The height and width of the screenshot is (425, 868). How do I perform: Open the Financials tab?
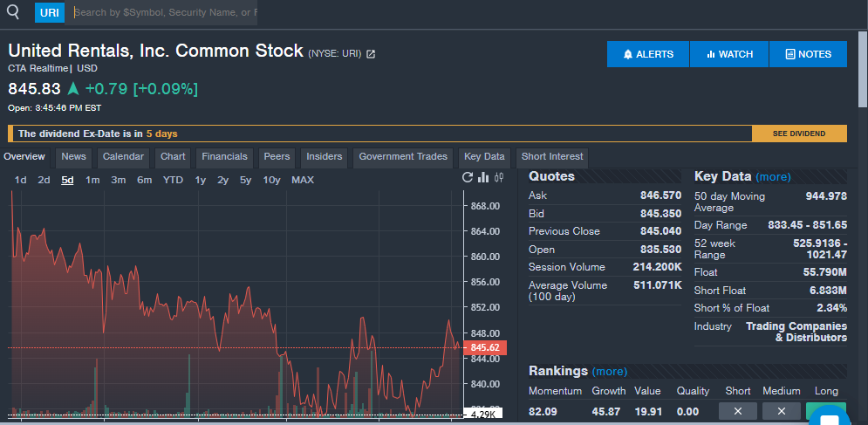[224, 157]
